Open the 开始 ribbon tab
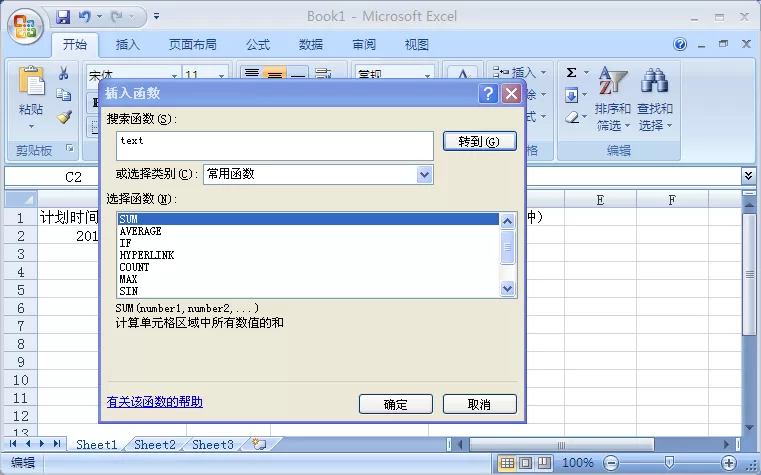This screenshot has width=761, height=475. point(75,45)
